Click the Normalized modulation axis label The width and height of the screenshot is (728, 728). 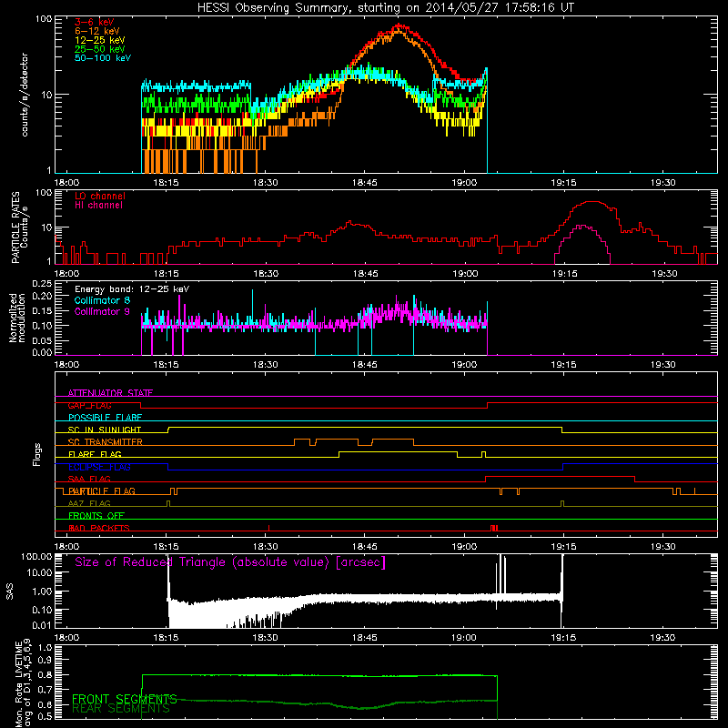tap(17, 318)
